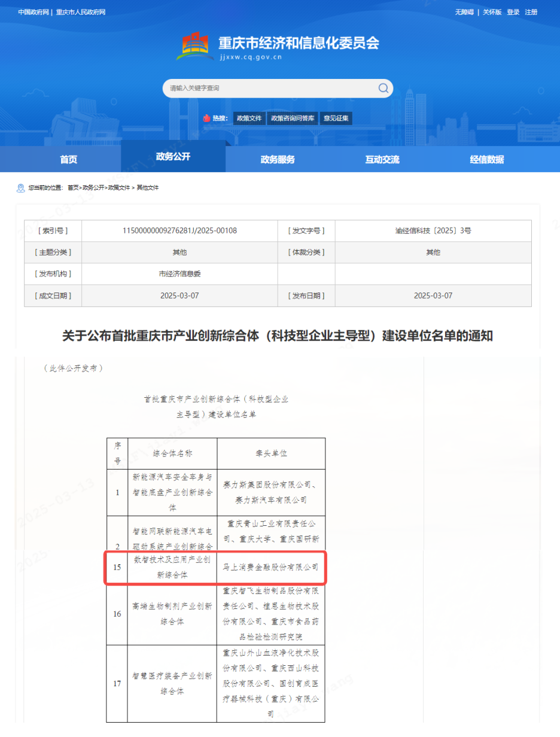
Task: Open the 重庆市人民政府网 link
Action: [81, 12]
